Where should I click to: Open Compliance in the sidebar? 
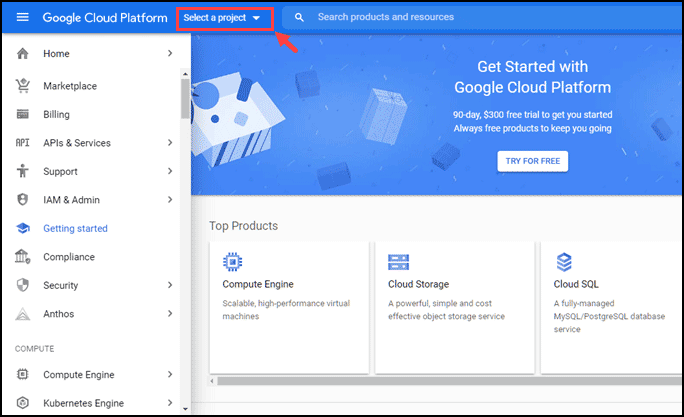click(x=69, y=257)
